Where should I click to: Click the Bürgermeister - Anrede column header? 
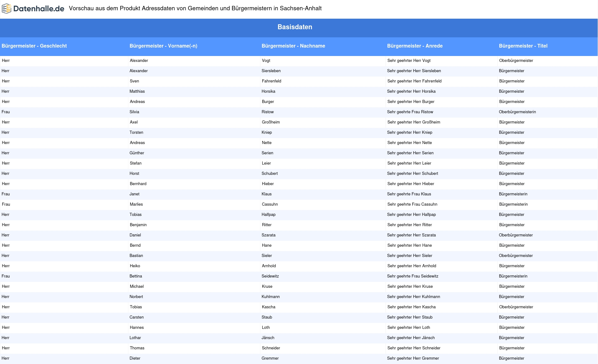pyautogui.click(x=415, y=46)
